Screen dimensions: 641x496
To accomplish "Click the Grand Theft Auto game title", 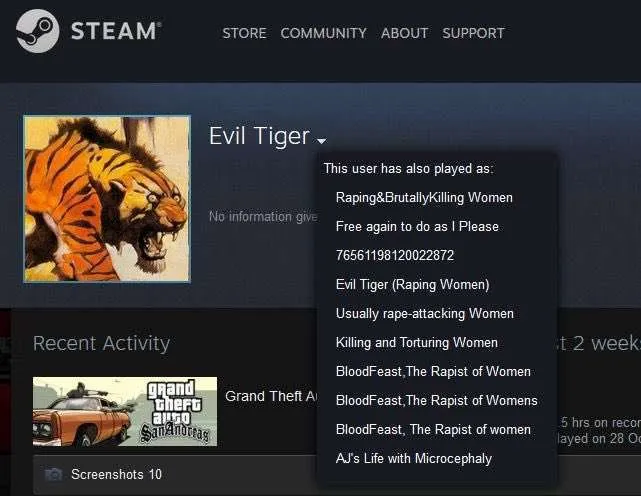I will [x=271, y=396].
